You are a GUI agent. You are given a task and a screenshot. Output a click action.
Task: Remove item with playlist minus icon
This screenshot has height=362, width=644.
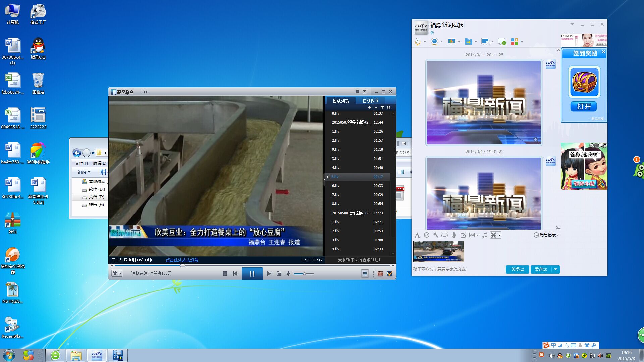click(376, 108)
